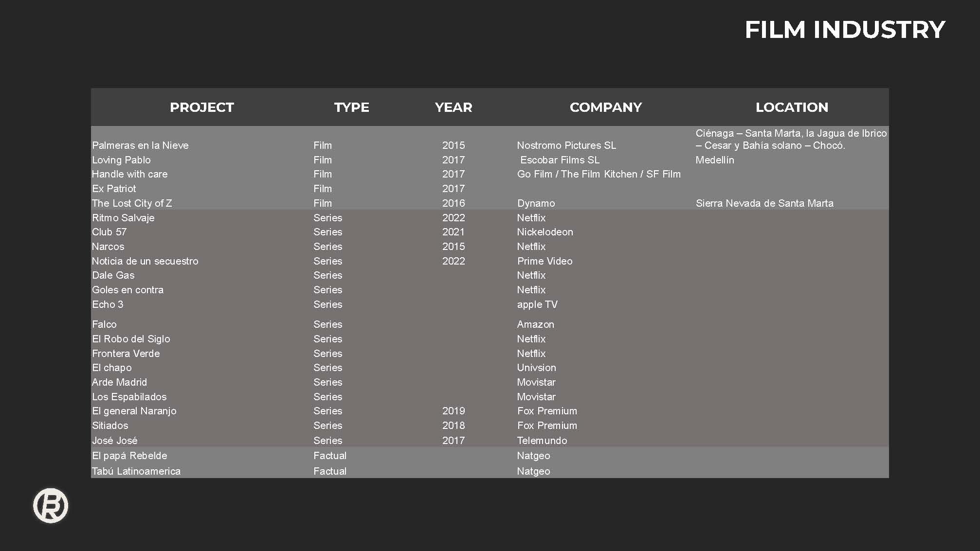Click 'Netflix' in the Ritmo Salvaje row
This screenshot has width=980, height=551.
point(531,218)
